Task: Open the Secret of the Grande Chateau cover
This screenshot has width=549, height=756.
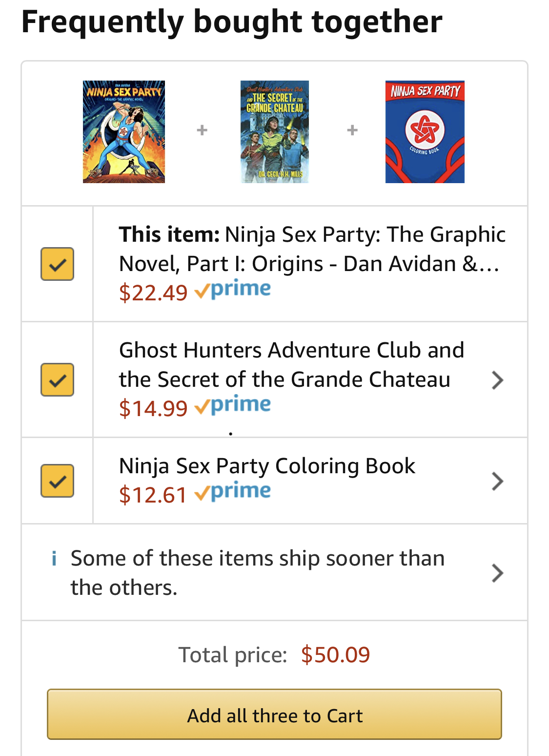Action: pyautogui.click(x=275, y=132)
